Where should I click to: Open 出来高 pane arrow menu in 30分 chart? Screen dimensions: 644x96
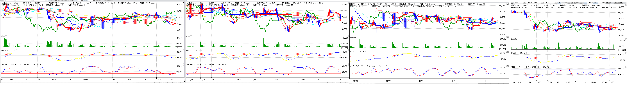507,38
